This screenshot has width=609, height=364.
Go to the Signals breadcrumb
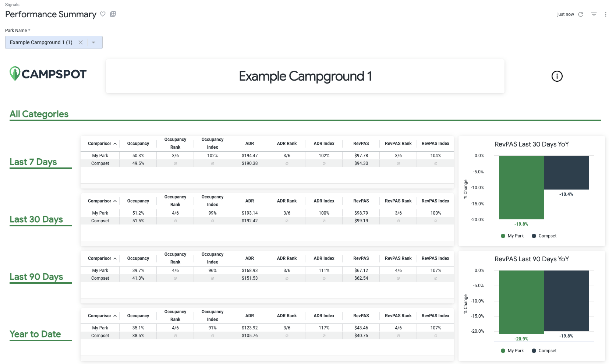[12, 4]
